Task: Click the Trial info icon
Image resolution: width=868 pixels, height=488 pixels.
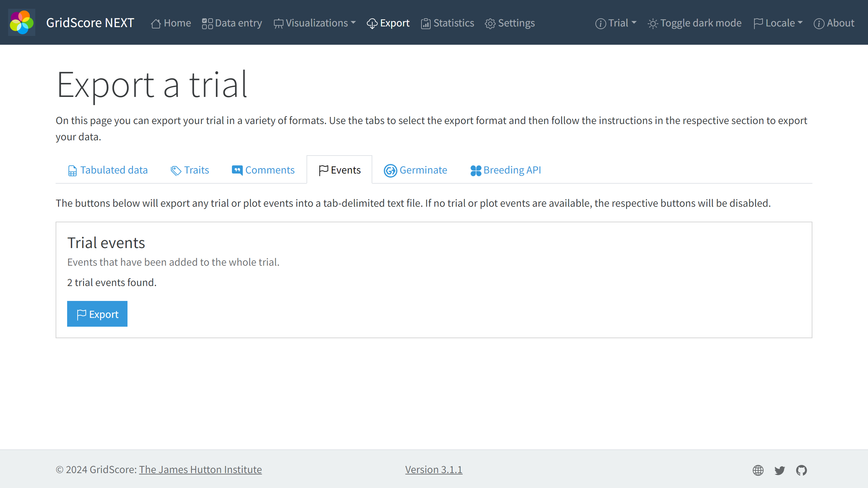Action: coord(600,23)
